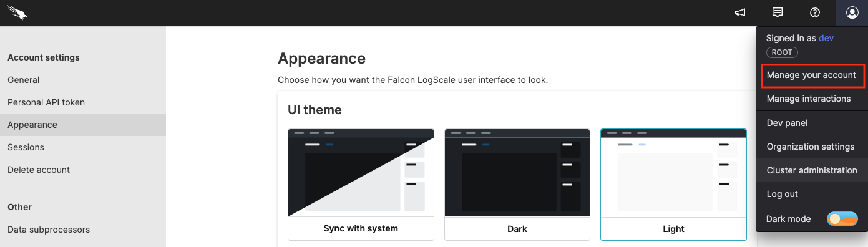Open Cluster administration menu entry
The height and width of the screenshot is (247, 868).
coord(812,170)
